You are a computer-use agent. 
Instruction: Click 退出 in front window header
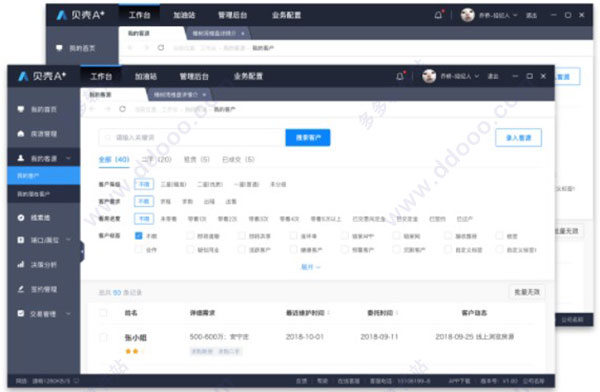tap(493, 76)
